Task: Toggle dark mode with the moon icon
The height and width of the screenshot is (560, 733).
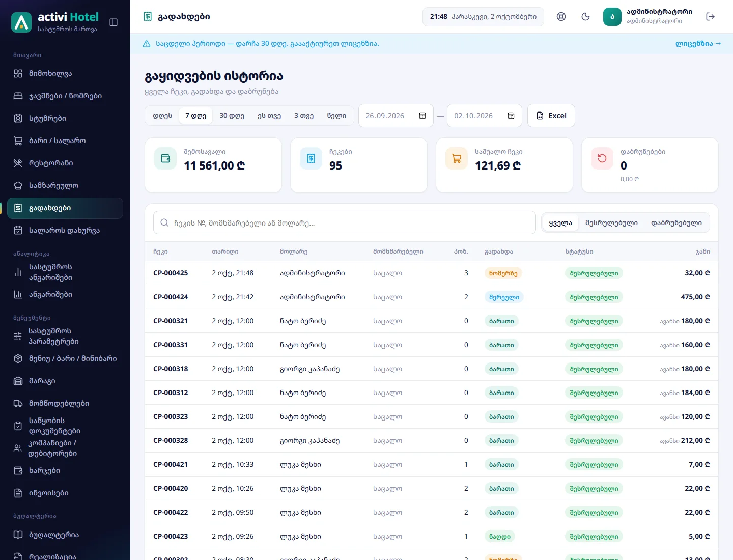Action: 585,17
